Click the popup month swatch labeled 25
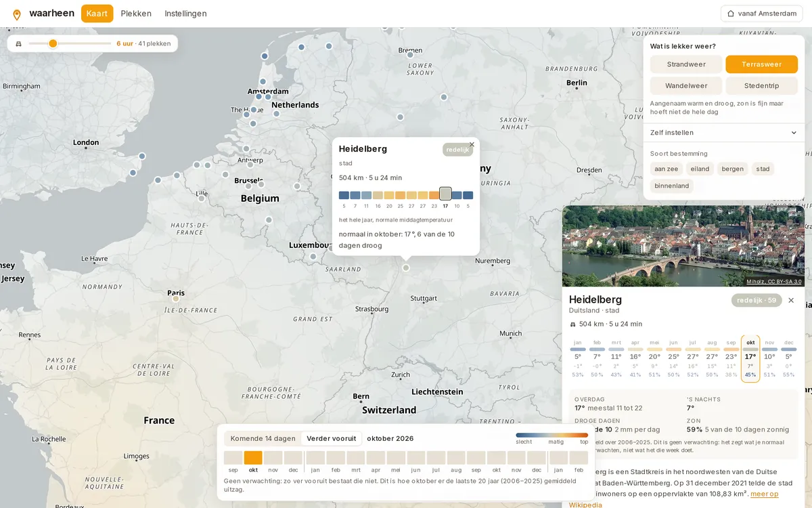The width and height of the screenshot is (812, 508). pos(400,195)
